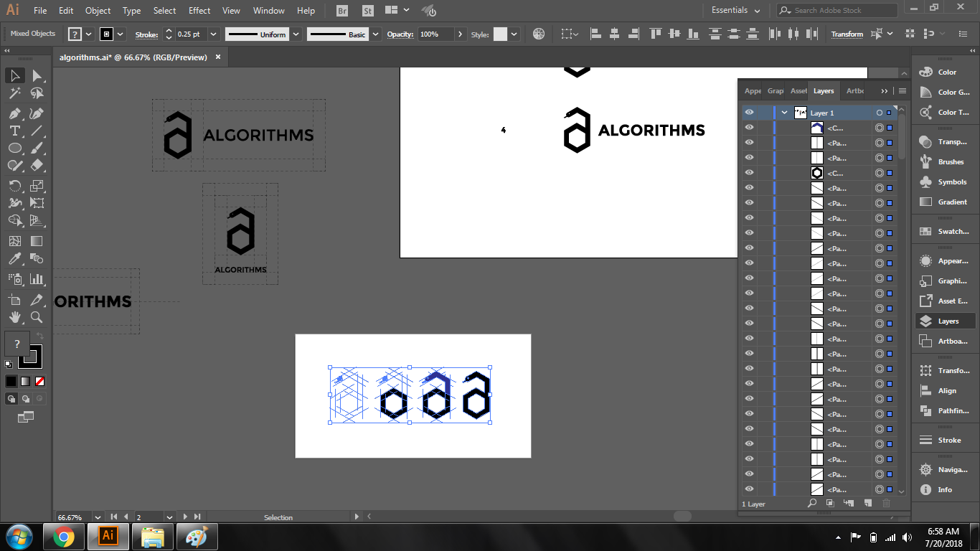Open the stroke weight dropdown

point(215,34)
